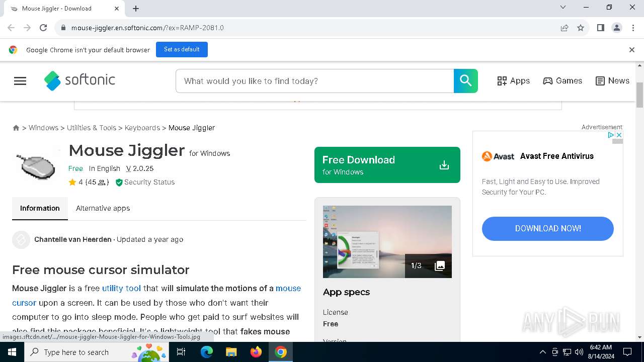Click the share page icon

coord(565,28)
